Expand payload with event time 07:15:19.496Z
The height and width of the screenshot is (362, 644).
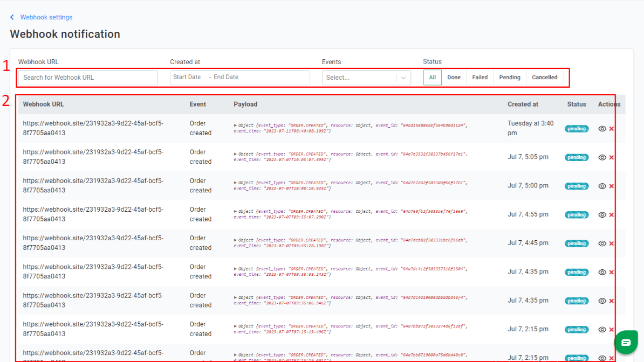tap(235, 326)
